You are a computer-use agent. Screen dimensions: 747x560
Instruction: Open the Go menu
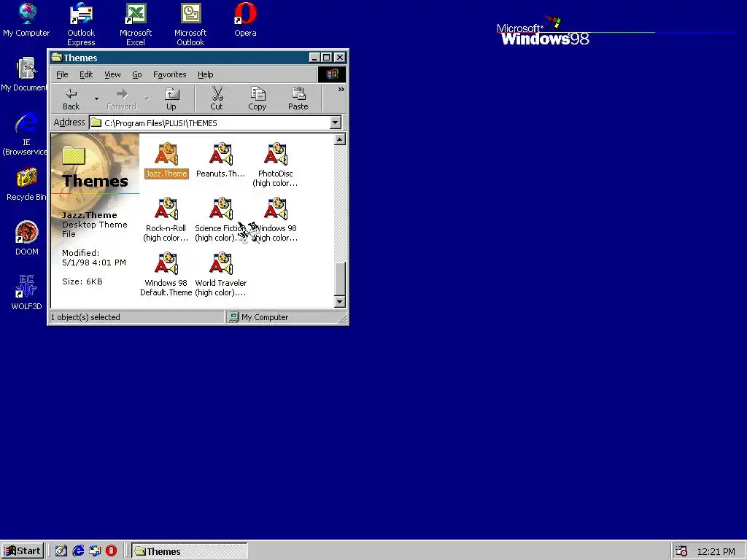(136, 74)
